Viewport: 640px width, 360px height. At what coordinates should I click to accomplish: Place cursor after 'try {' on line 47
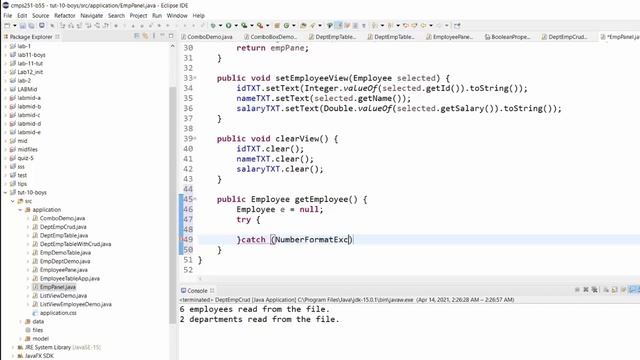260,220
